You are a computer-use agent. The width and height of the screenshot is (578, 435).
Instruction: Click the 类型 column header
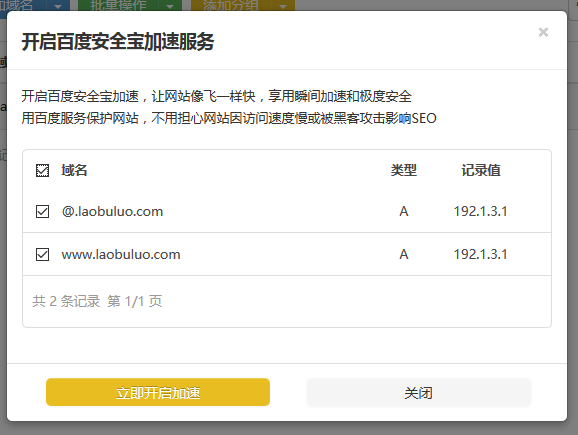pyautogui.click(x=404, y=170)
